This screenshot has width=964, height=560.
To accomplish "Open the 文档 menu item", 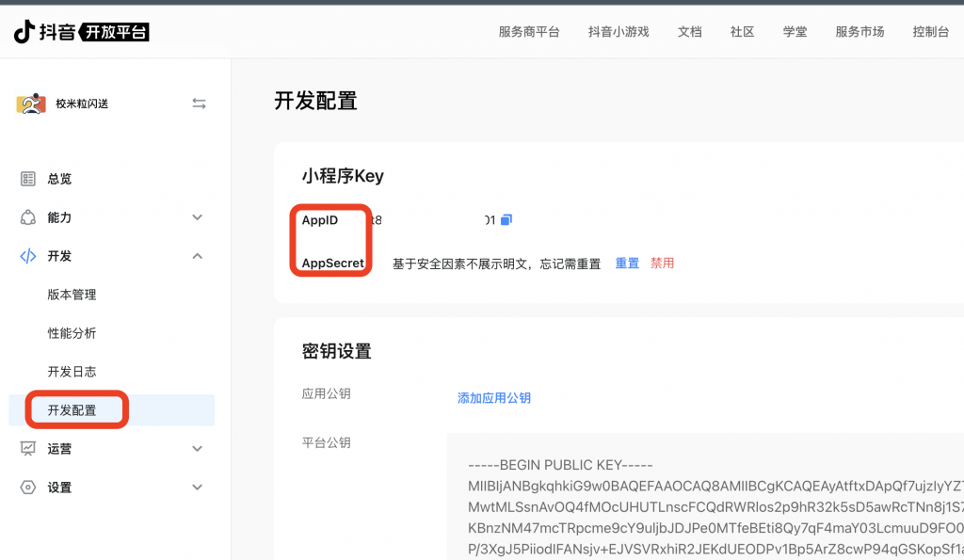I will [689, 31].
